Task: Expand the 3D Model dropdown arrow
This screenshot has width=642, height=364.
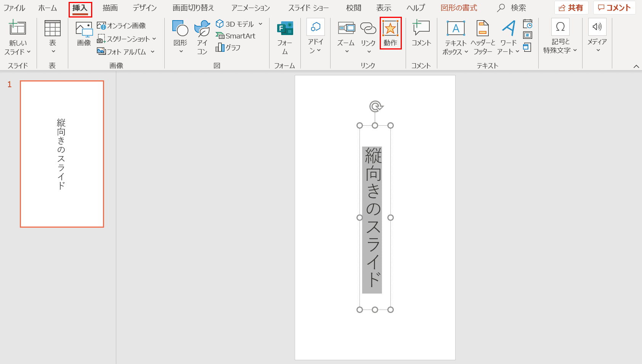Action: click(261, 24)
